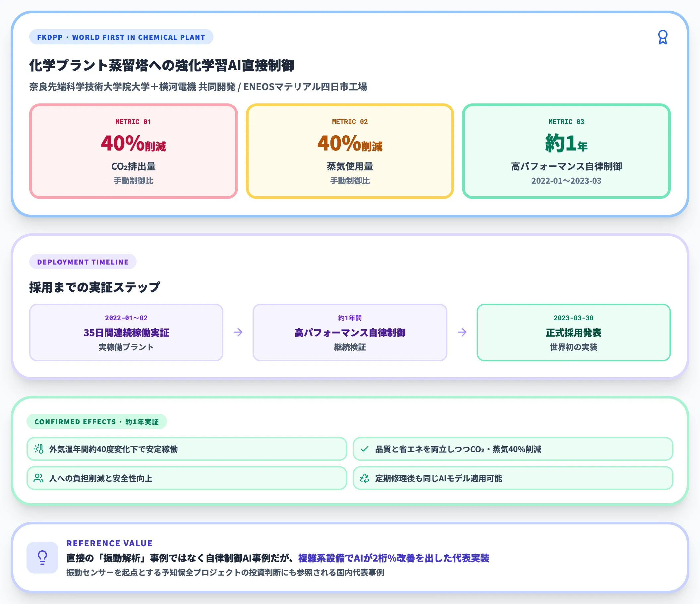The image size is (700, 604).
Task: Click subtitle 奈良先端科学技術大学院大学＋横河電機 共同開発
Action: (x=132, y=87)
